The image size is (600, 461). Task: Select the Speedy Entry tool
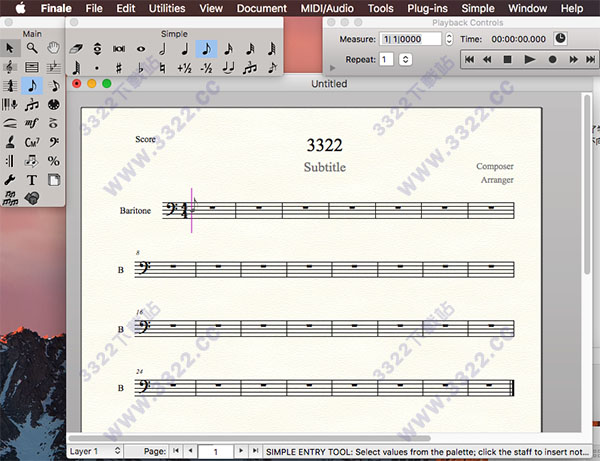click(54, 86)
